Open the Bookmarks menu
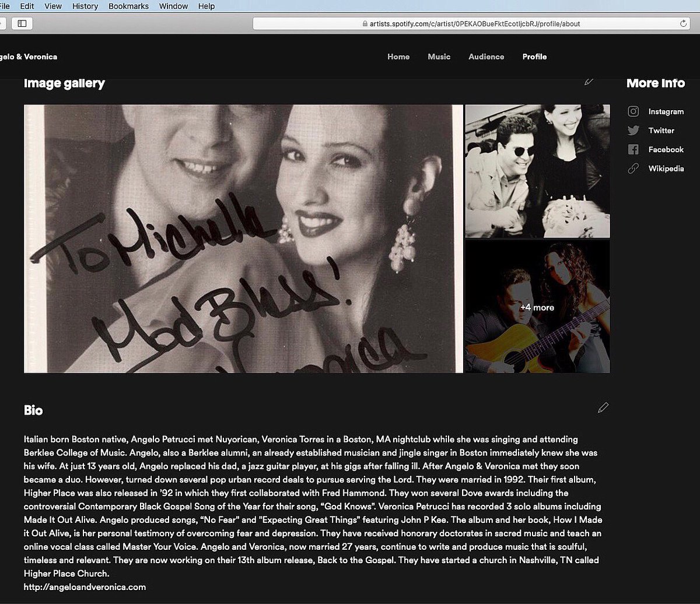 [x=128, y=6]
